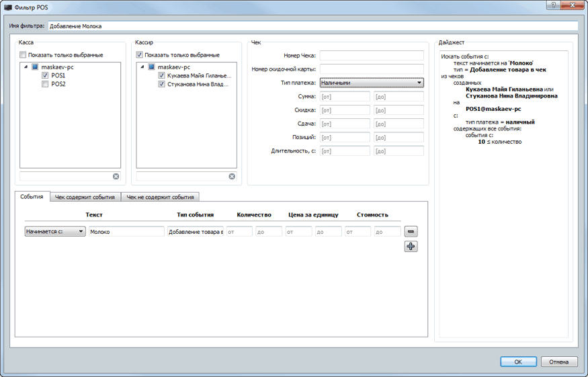Click the Молоко text field in the events row

point(126,231)
